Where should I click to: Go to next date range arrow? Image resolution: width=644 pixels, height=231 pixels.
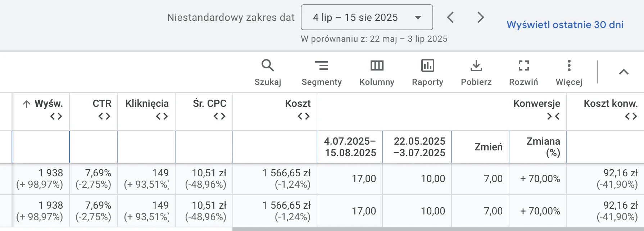pos(481,17)
